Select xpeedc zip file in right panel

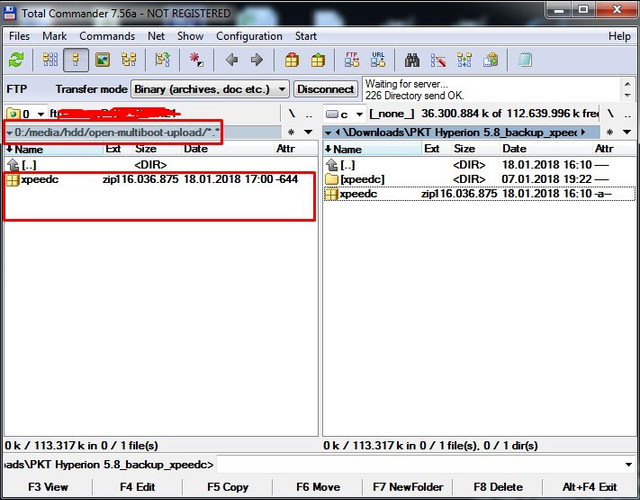(479, 193)
